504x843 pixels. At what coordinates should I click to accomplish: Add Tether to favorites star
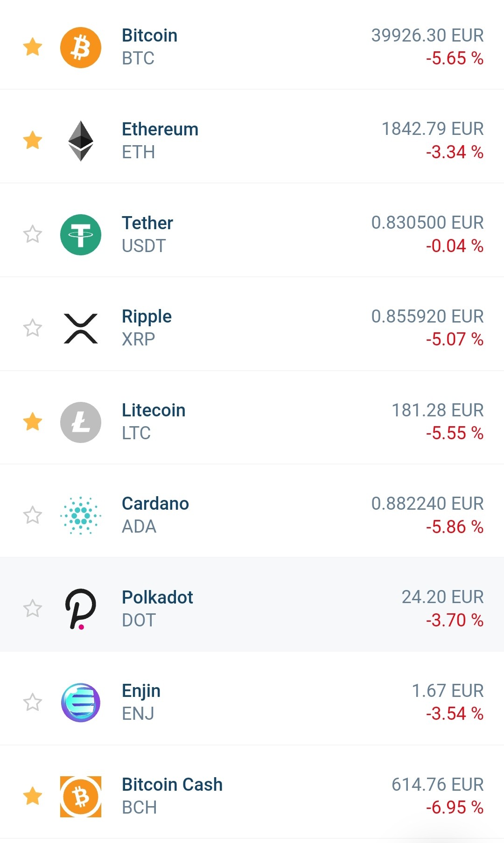tap(33, 234)
